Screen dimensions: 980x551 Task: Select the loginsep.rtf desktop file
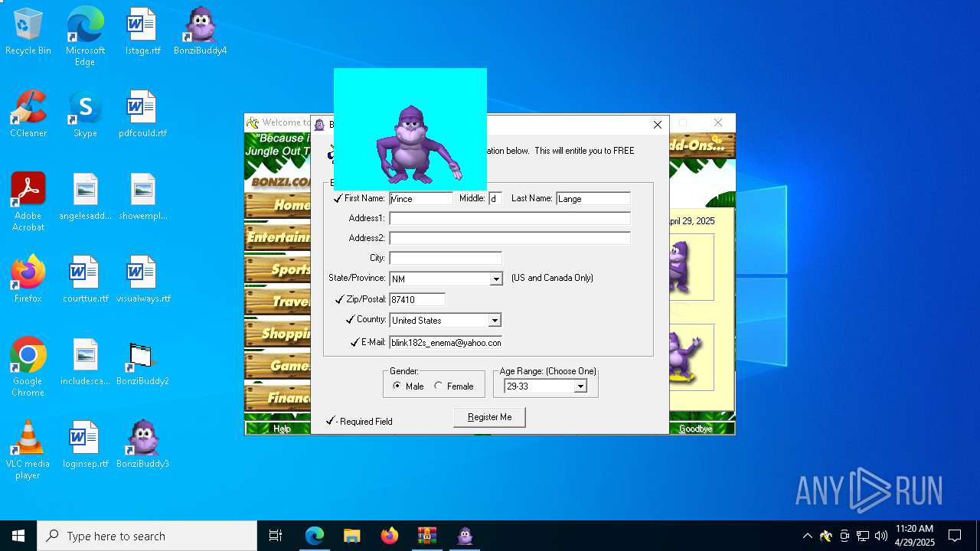85,445
